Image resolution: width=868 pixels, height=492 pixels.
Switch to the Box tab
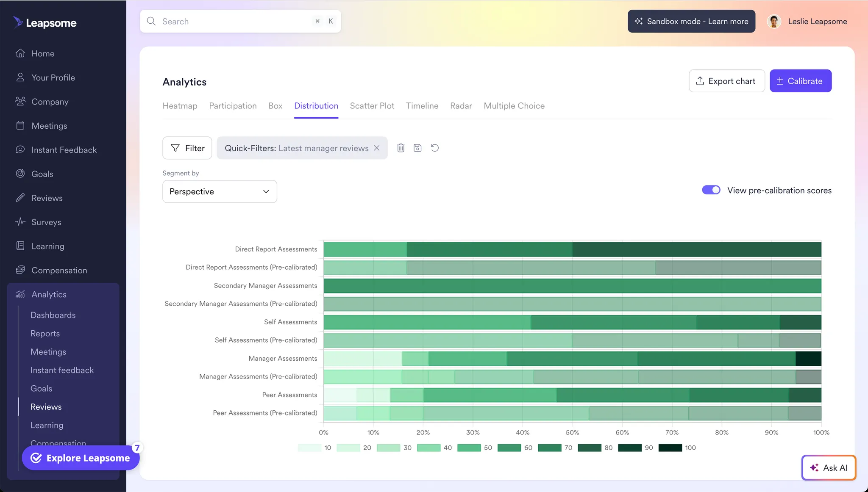click(275, 106)
